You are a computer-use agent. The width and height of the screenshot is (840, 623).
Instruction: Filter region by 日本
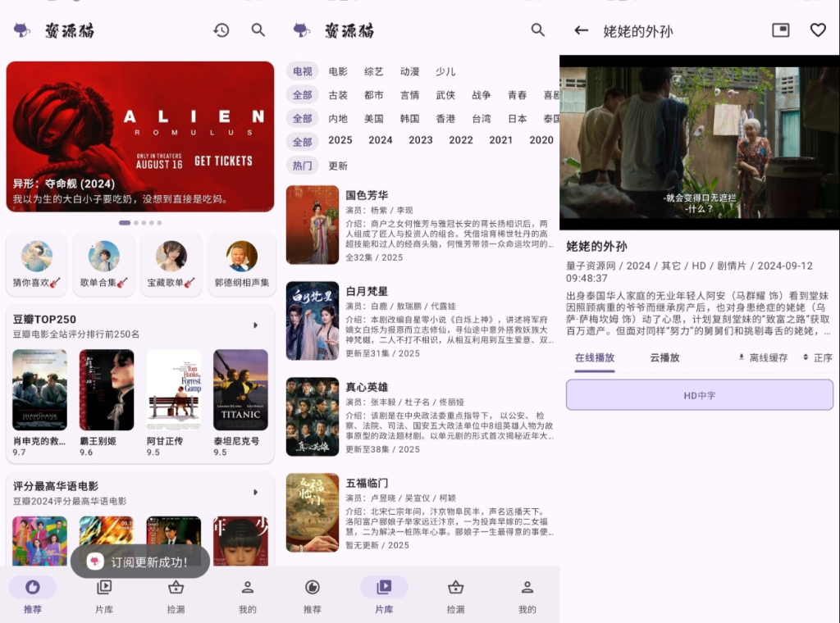[x=518, y=118]
